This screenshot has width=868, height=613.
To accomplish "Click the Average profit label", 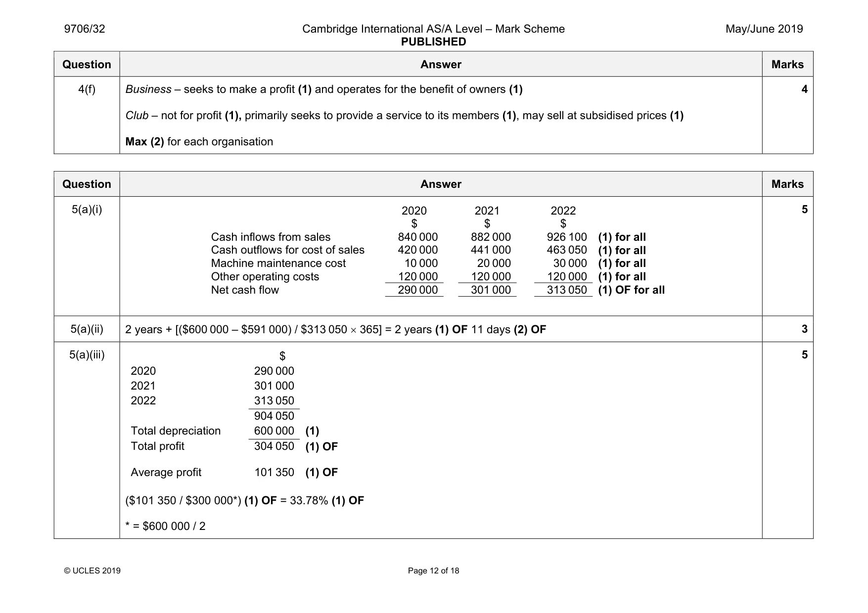I will click(166, 472).
